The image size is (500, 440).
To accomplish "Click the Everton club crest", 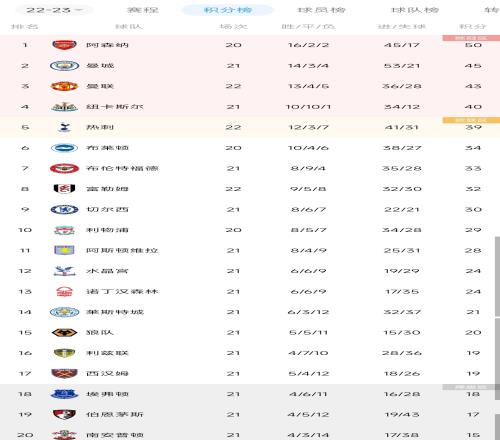I will point(64,394).
